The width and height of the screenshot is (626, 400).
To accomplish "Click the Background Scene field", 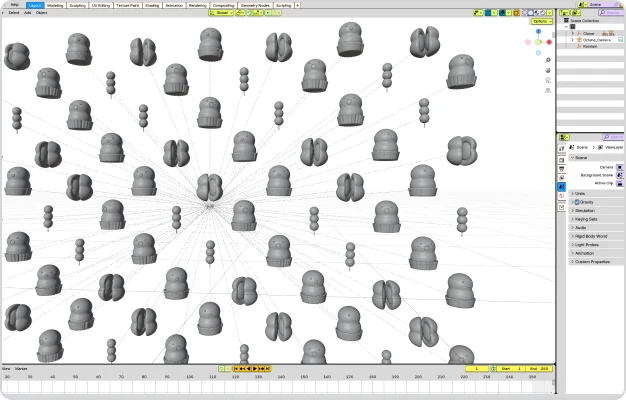I will [x=620, y=175].
